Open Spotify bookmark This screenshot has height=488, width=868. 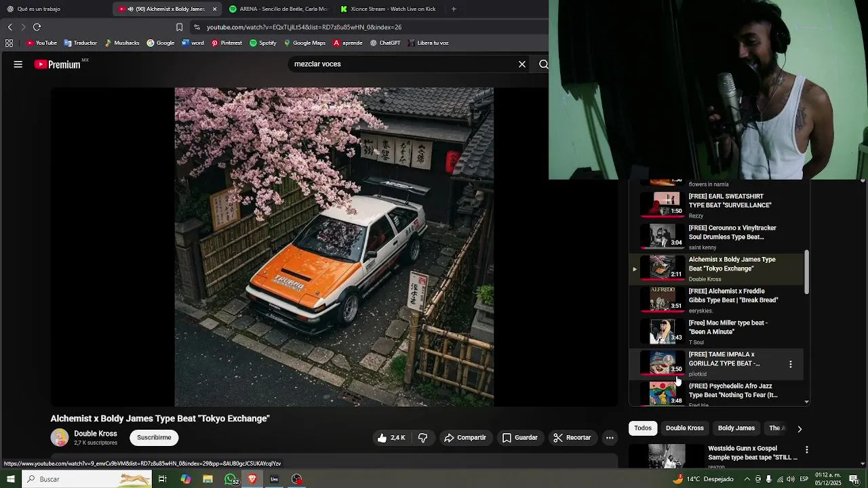263,43
